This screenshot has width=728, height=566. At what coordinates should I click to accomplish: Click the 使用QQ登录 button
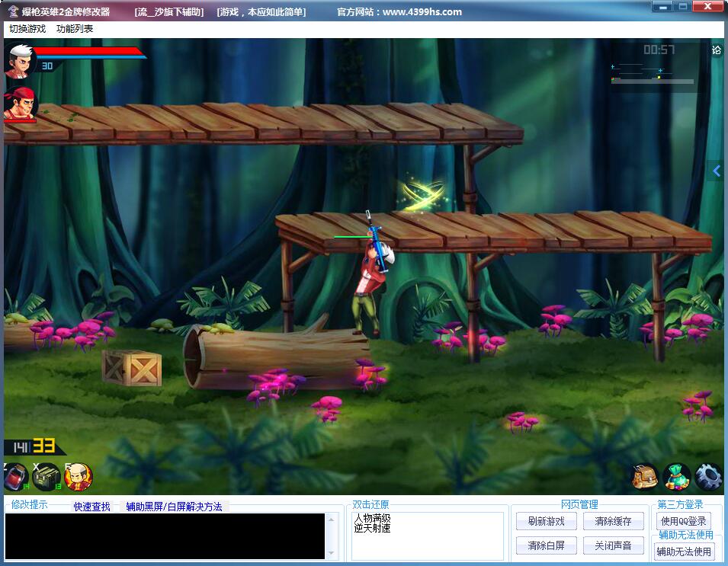[x=684, y=521]
